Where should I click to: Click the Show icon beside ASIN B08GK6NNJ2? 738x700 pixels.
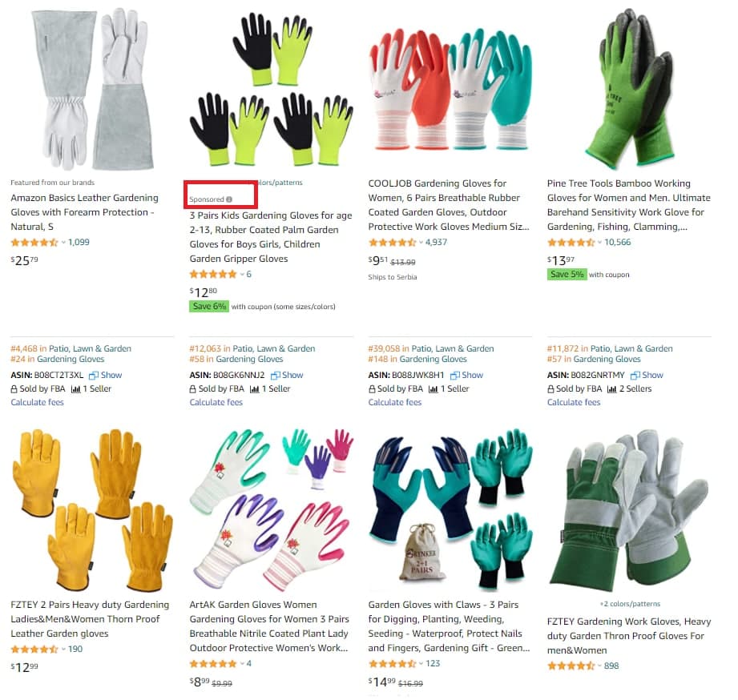276,376
